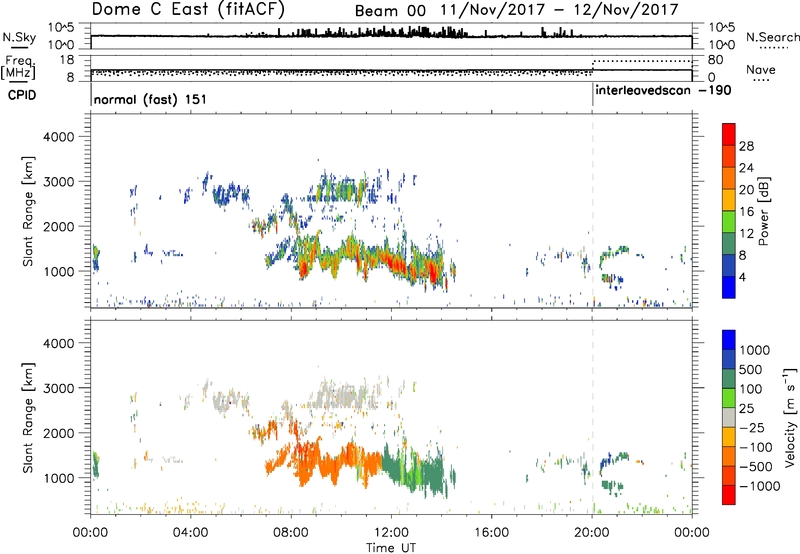The height and width of the screenshot is (554, 800).
Task: Click the 'Nave' legend label
Action: (761, 69)
